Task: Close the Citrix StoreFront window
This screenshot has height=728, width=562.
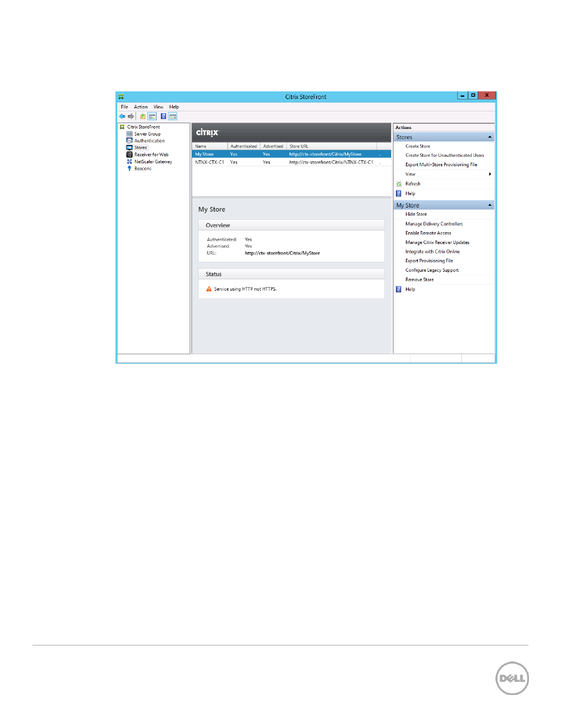Action: click(487, 95)
